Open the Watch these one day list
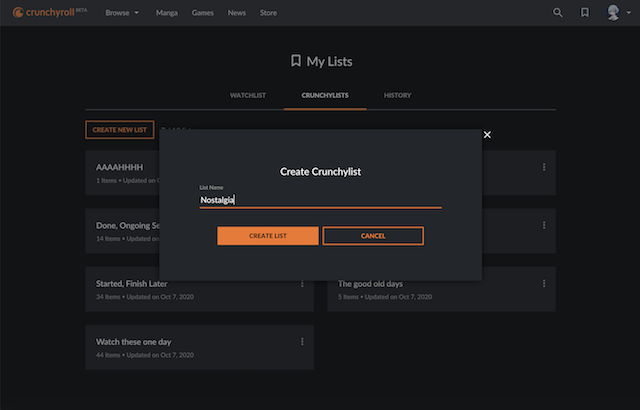 (x=200, y=347)
